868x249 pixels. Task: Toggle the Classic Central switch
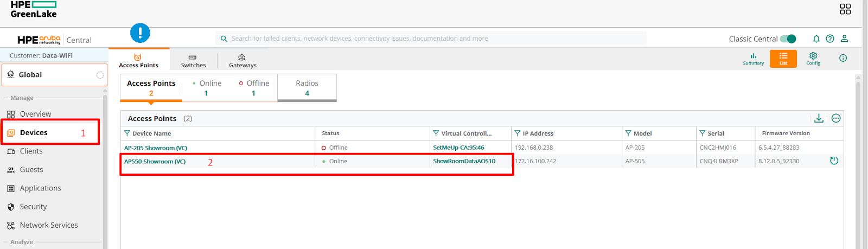tap(788, 39)
